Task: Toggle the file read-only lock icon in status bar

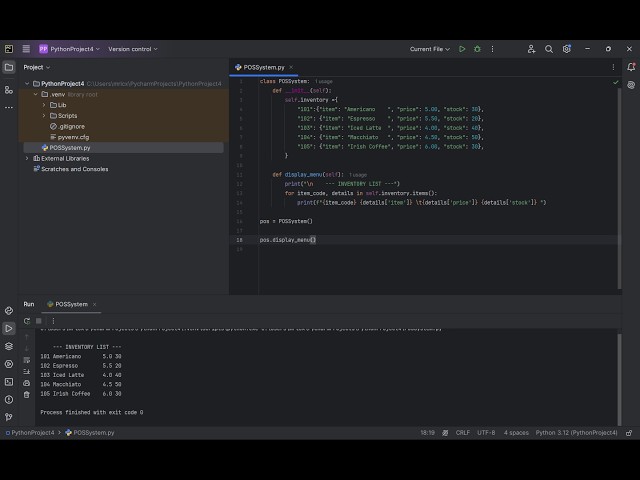Action: tap(629, 433)
